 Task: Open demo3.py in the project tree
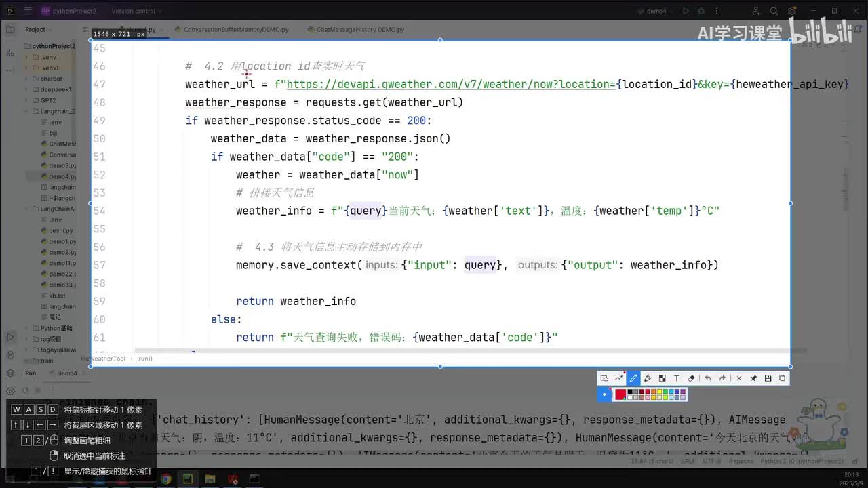(59, 165)
